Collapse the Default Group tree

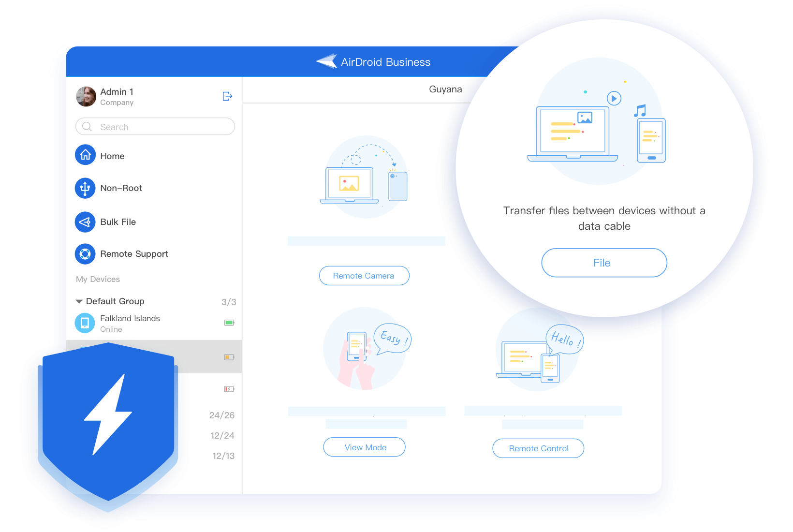79,301
